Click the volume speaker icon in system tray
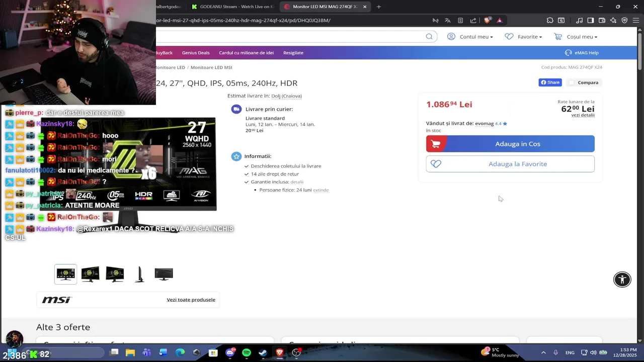This screenshot has height=362, width=644. [594, 352]
